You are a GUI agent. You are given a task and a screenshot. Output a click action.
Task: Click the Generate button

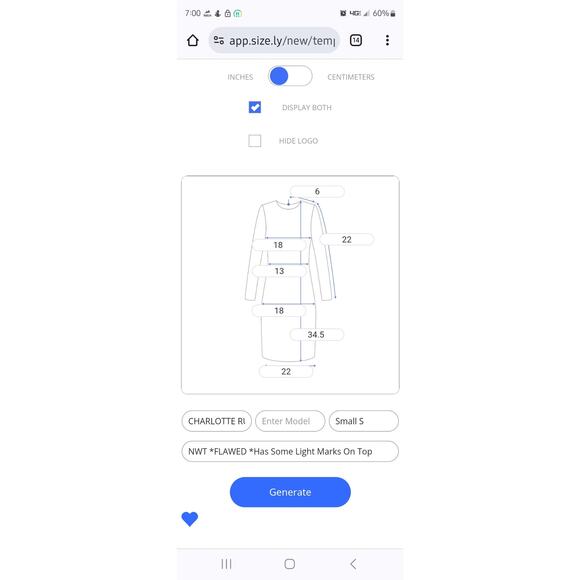[x=290, y=492]
